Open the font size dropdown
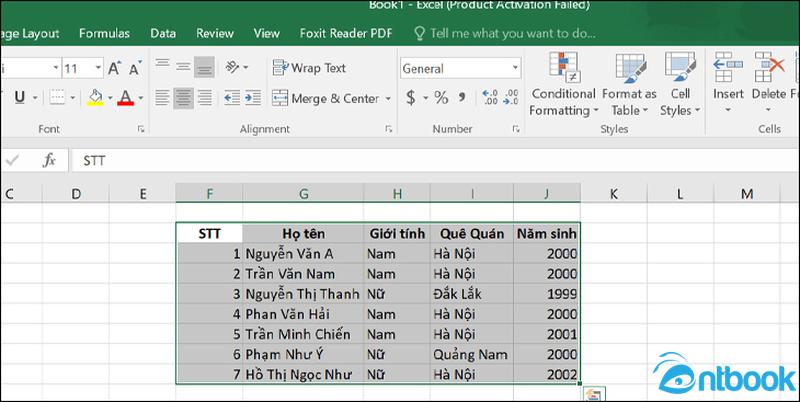800x402 pixels. tap(98, 68)
